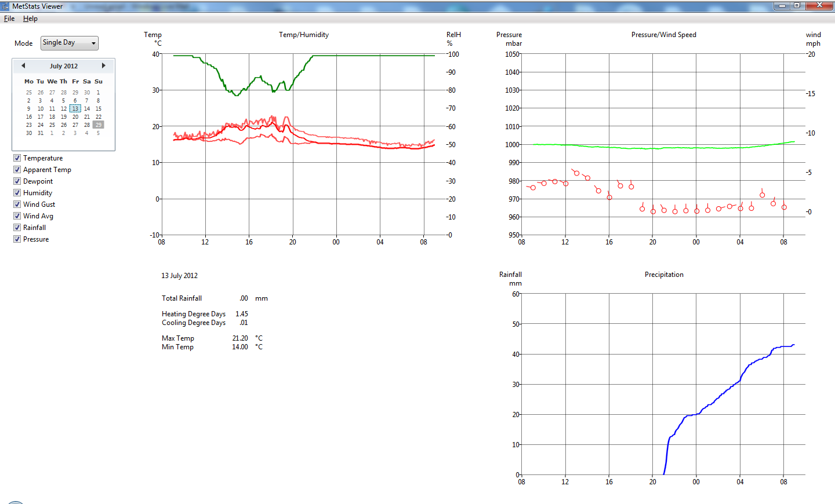Viewport: 835px width, 504px height.
Task: Open the Mode dropdown showing Single Day
Action: 70,43
